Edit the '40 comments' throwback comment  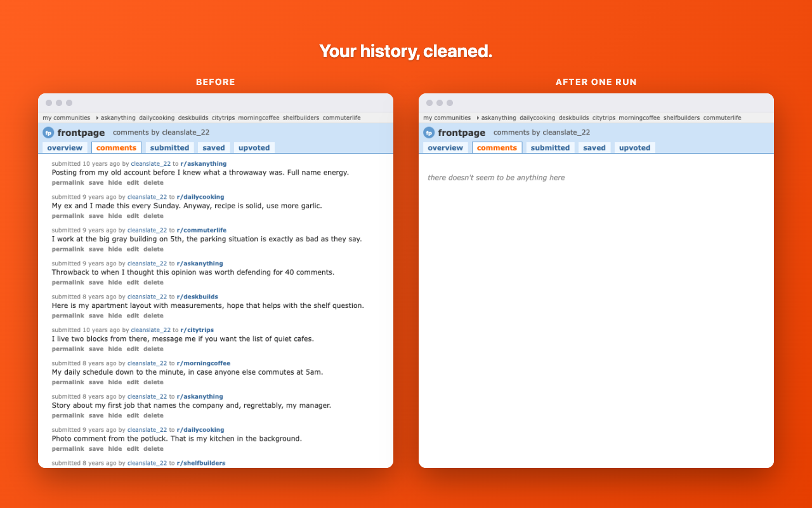tap(133, 283)
